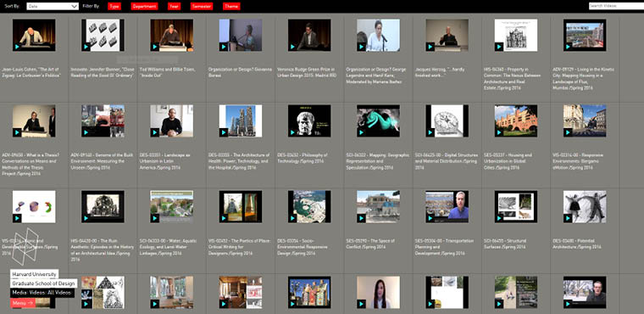644x314 pixels.
Task: Filter videos by Semester
Action: coord(202,6)
